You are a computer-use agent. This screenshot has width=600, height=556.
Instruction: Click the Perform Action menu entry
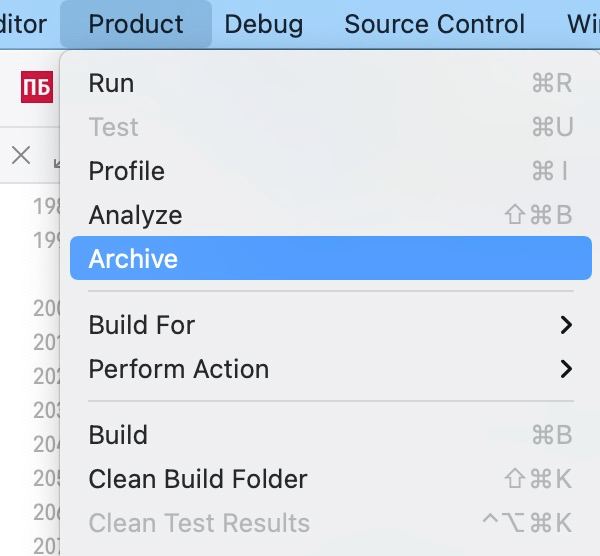[331, 369]
